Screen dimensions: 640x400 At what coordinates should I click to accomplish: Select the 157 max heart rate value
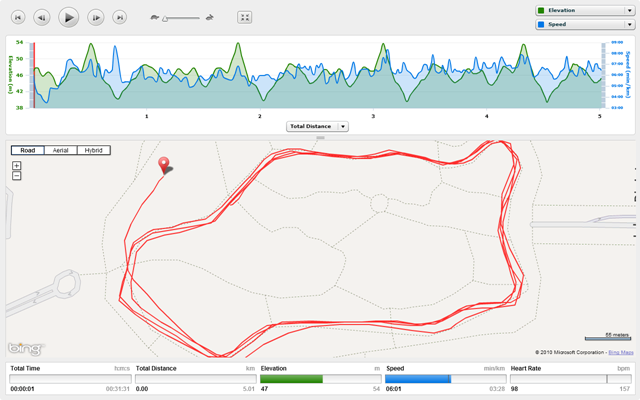click(x=625, y=389)
